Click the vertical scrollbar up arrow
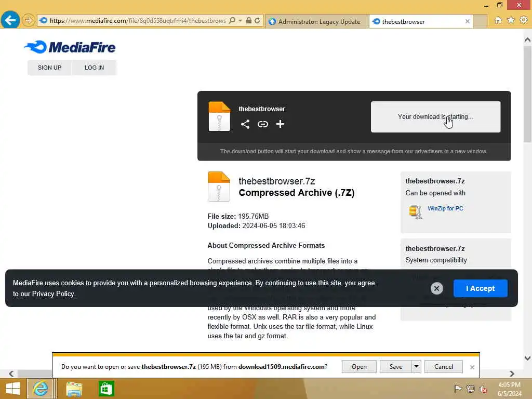Image resolution: width=532 pixels, height=399 pixels. tap(528, 39)
